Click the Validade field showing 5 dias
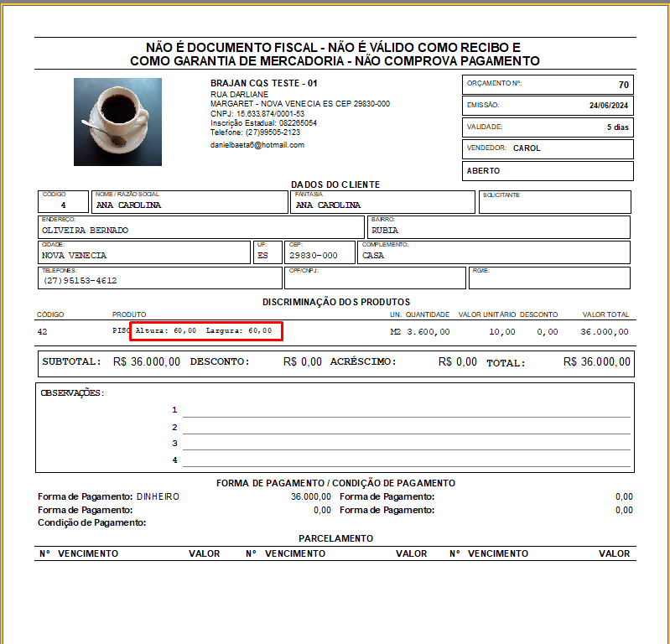This screenshot has width=670, height=644. pos(548,127)
